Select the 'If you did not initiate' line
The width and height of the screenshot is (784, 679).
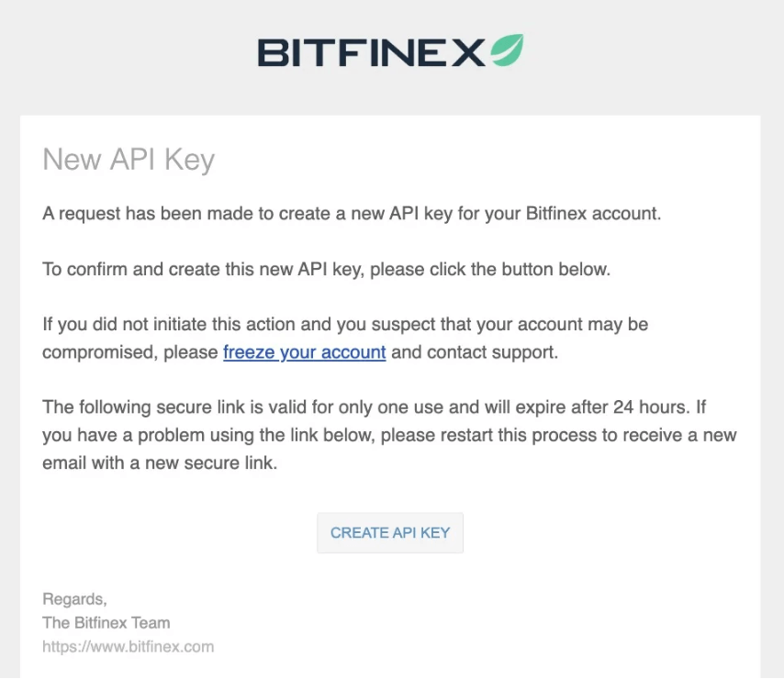(345, 324)
